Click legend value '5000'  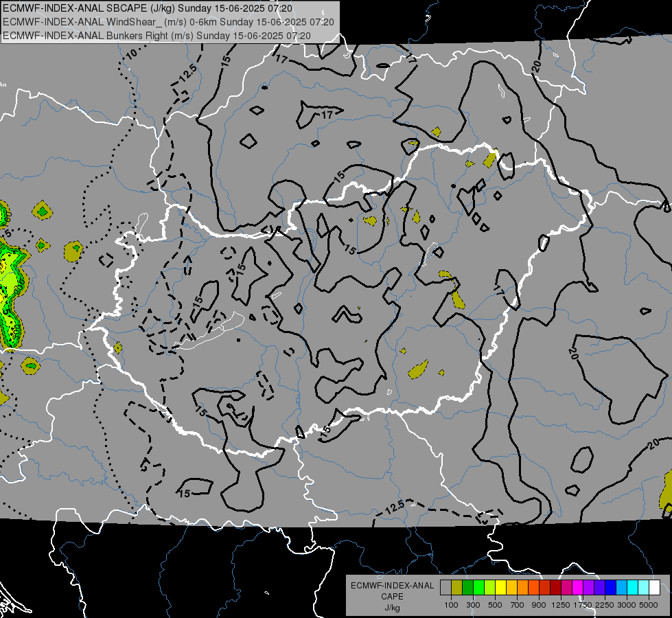649,605
